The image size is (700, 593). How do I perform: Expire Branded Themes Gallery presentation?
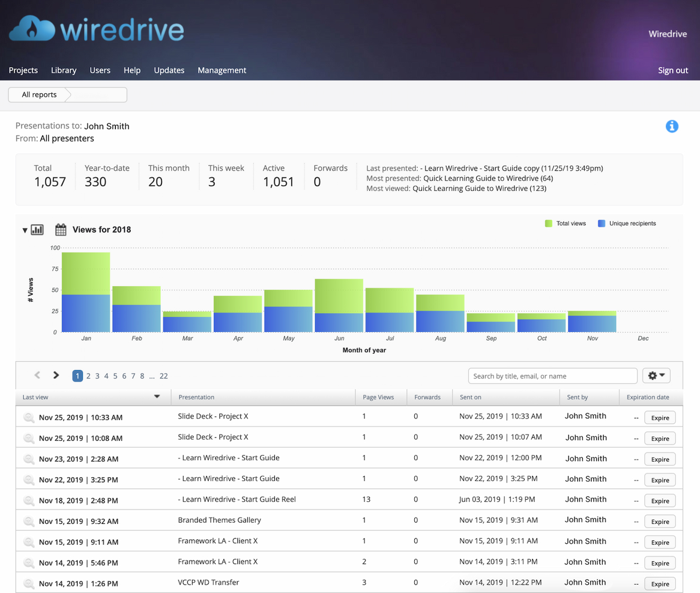(660, 522)
